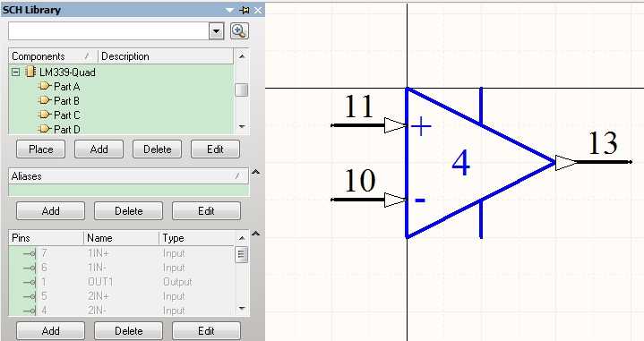644x341 pixels.
Task: Click the components list scroll up arrow
Action: 242,55
